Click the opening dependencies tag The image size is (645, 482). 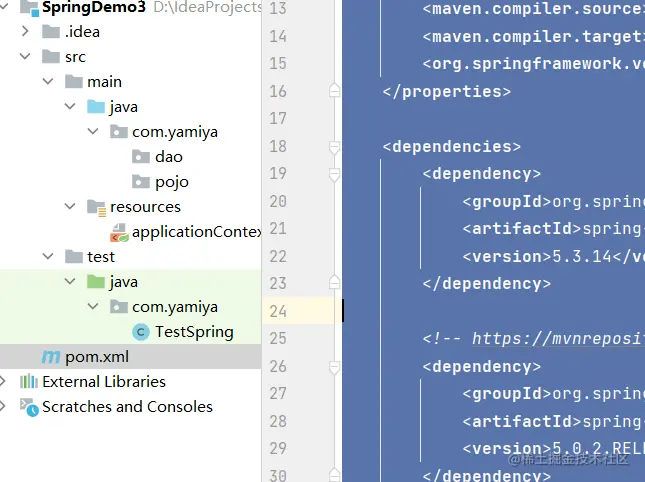coord(452,147)
